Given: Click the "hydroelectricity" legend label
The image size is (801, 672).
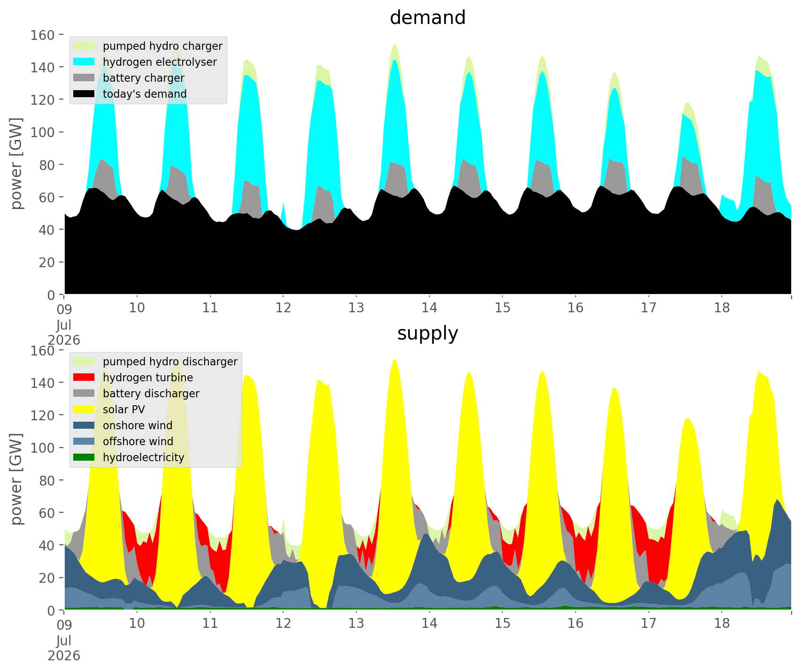Looking at the screenshot, I should pyautogui.click(x=144, y=457).
